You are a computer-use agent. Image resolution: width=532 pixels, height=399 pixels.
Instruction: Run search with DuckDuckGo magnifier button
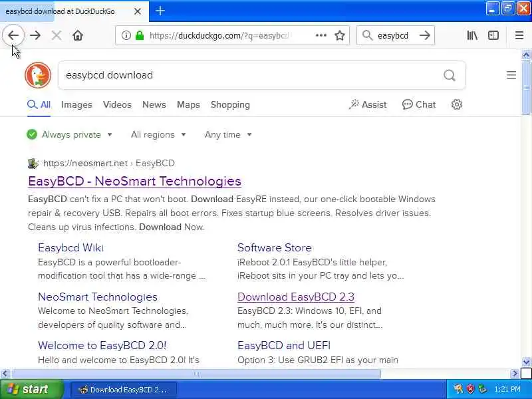tap(450, 75)
